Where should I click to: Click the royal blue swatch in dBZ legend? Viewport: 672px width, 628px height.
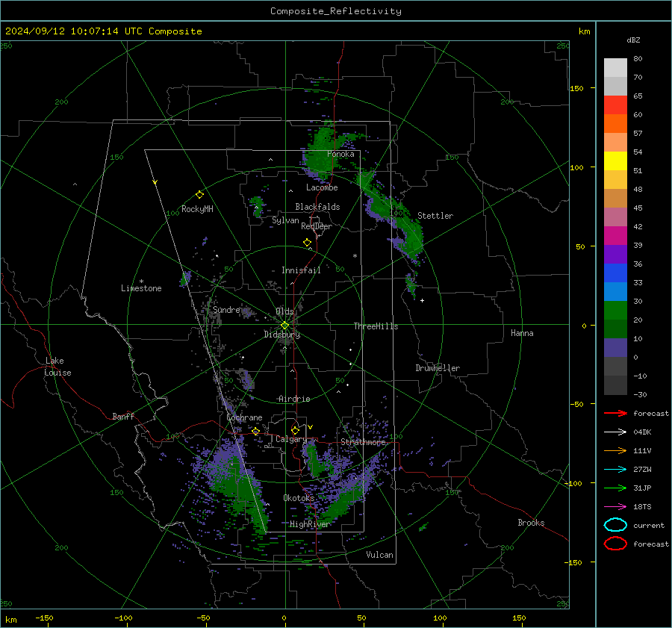pyautogui.click(x=615, y=273)
